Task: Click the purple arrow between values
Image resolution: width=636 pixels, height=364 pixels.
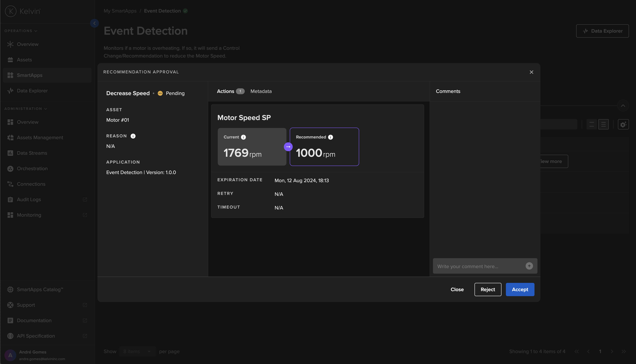Action: click(x=288, y=147)
